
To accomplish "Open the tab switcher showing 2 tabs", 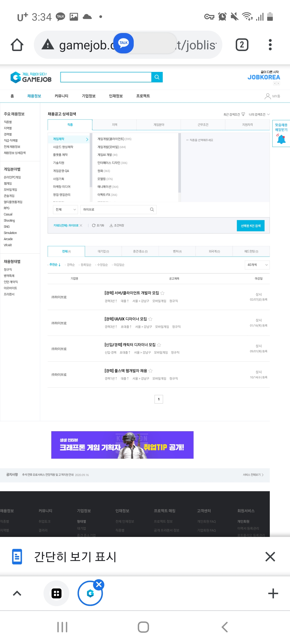I will pos(242,45).
